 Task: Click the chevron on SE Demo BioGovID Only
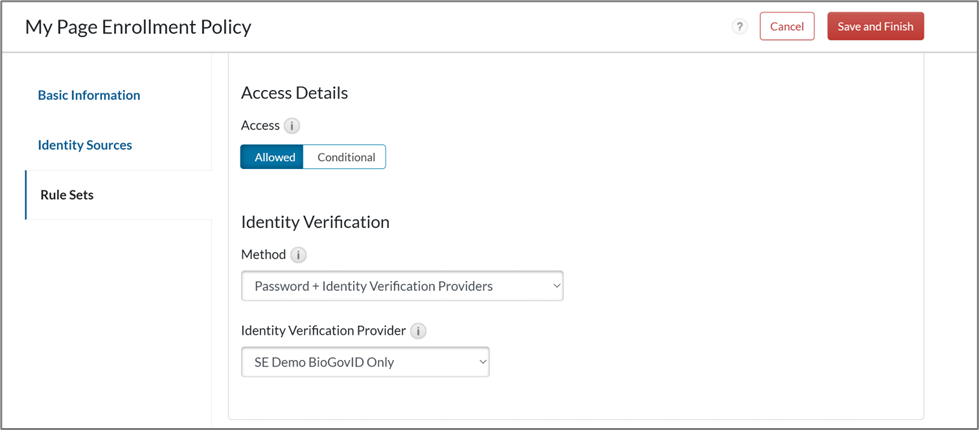[482, 362]
